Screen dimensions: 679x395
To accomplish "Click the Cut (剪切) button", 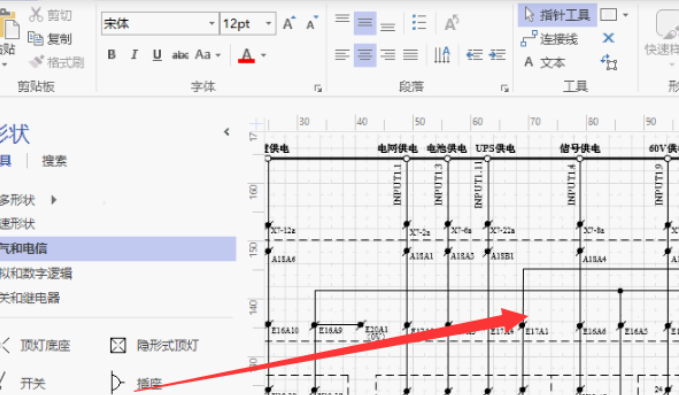I will tap(51, 15).
